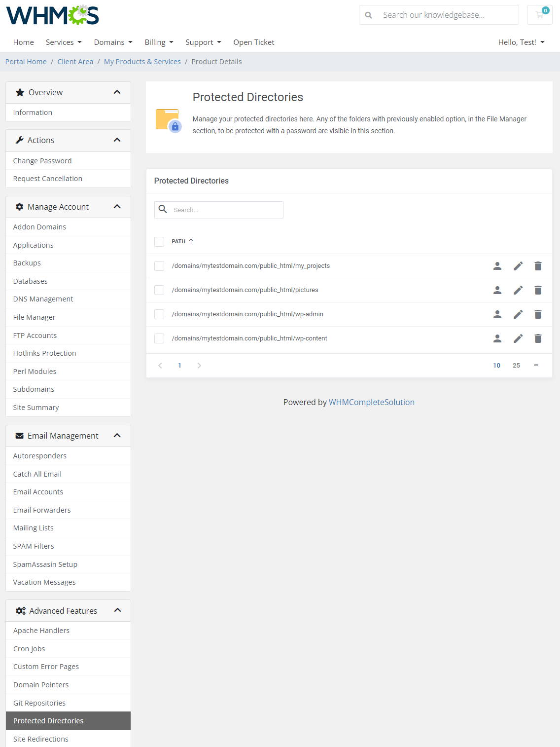Show 10 entries per page

point(496,366)
